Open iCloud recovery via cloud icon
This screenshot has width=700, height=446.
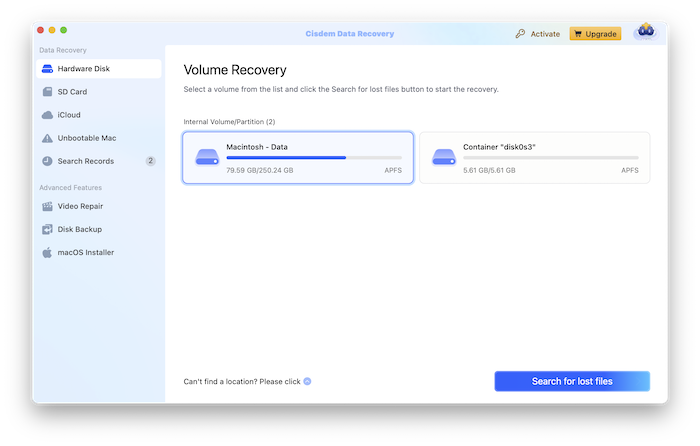pyautogui.click(x=47, y=115)
